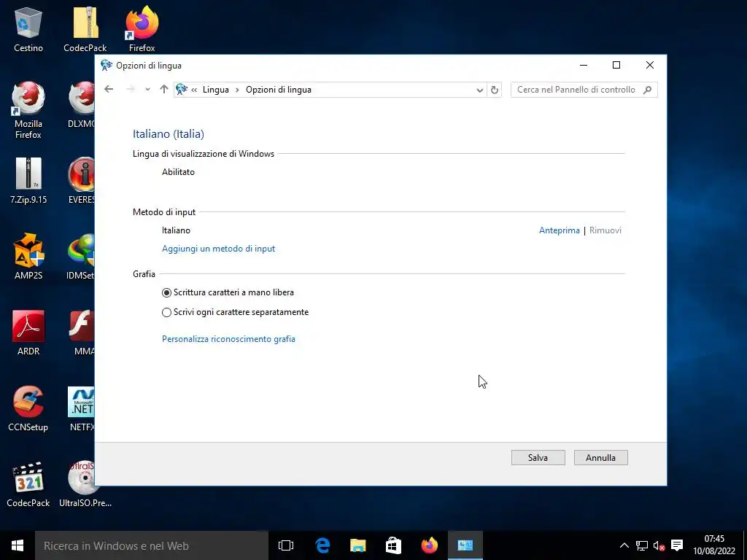Expand the breadcrumb overflow chevron
This screenshot has width=747, height=560.
pos(194,90)
